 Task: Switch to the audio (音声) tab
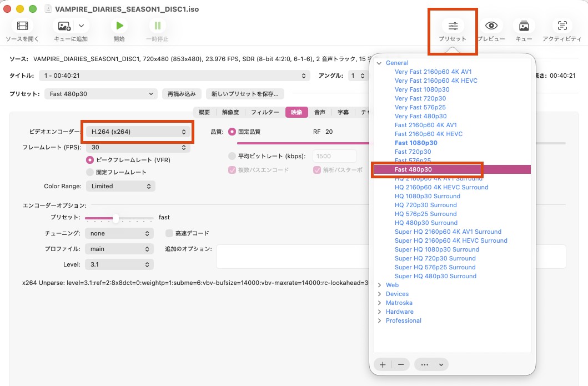click(x=320, y=112)
